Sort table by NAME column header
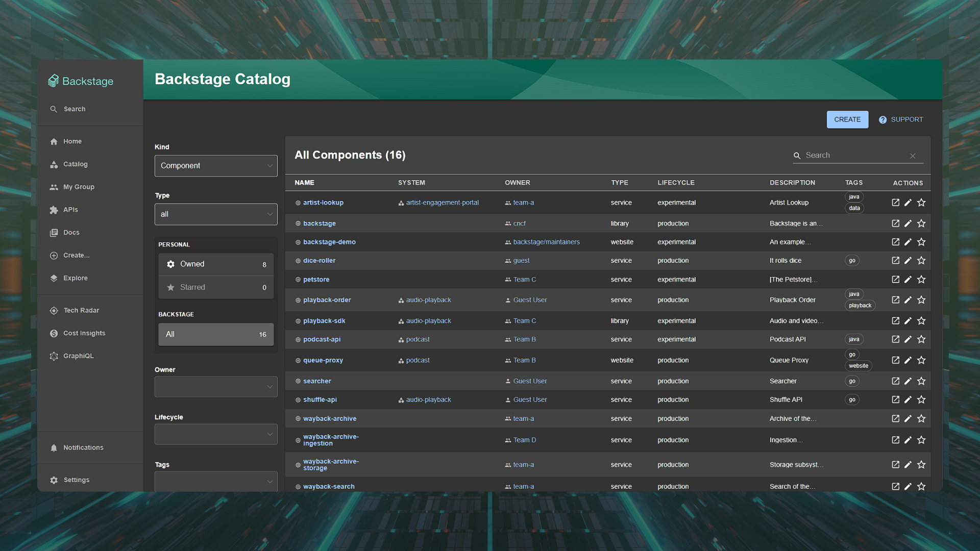980x551 pixels. 304,183
